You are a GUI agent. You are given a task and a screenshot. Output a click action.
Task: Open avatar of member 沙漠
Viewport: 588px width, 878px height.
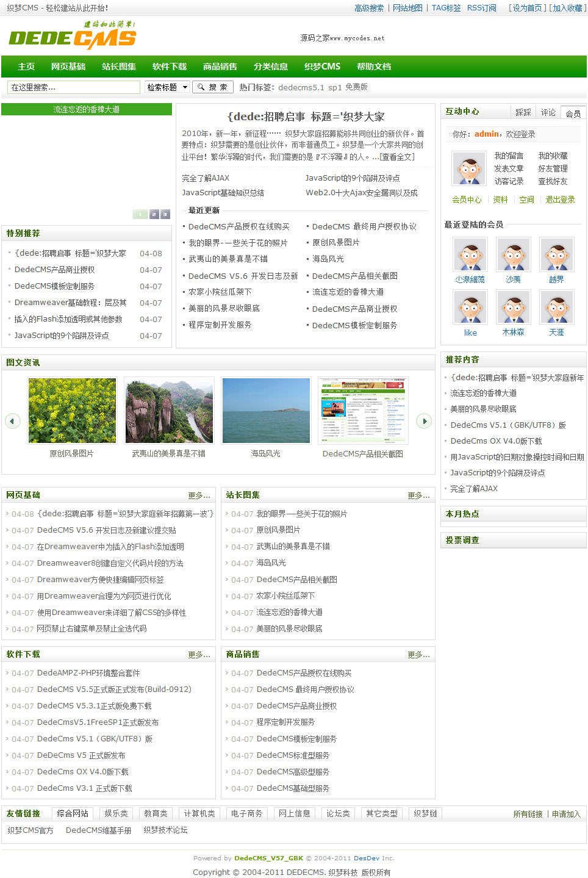[513, 254]
